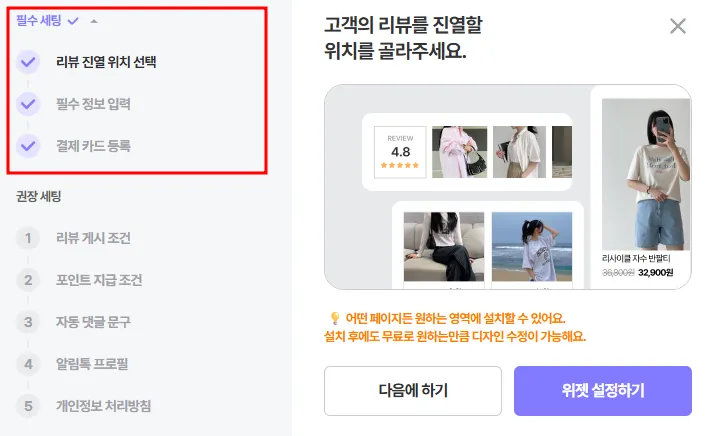This screenshot has width=715, height=436.
Task: Open 개인정보 처리방침 setting
Action: (104, 406)
